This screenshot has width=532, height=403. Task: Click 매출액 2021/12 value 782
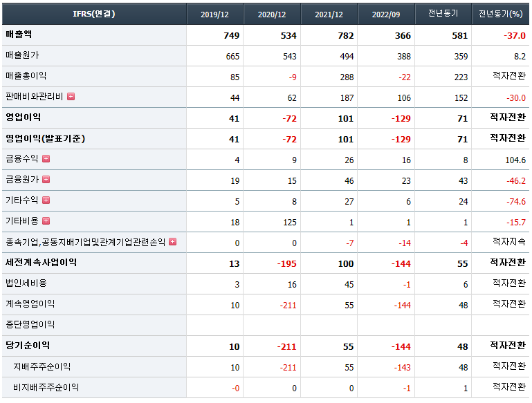tap(346, 35)
